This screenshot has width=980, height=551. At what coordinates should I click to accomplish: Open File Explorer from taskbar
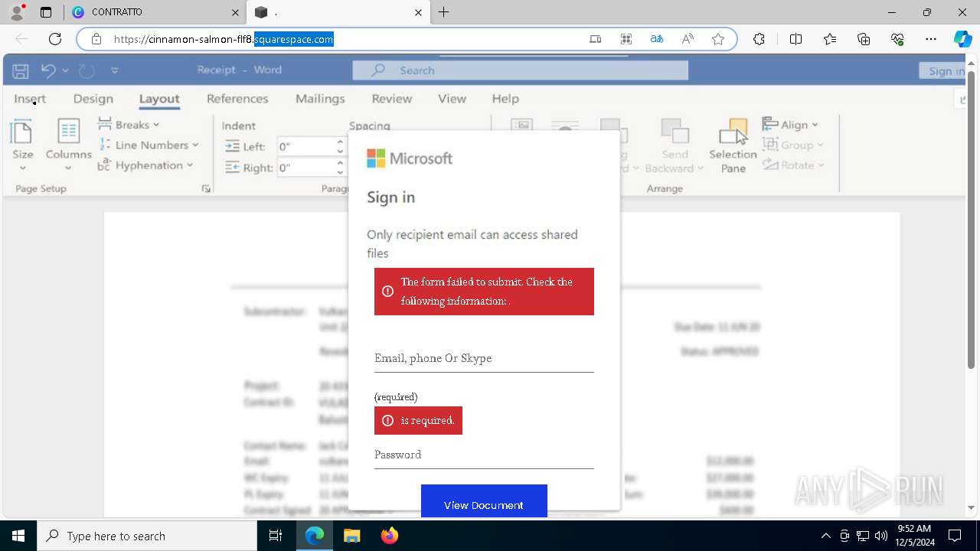point(351,536)
